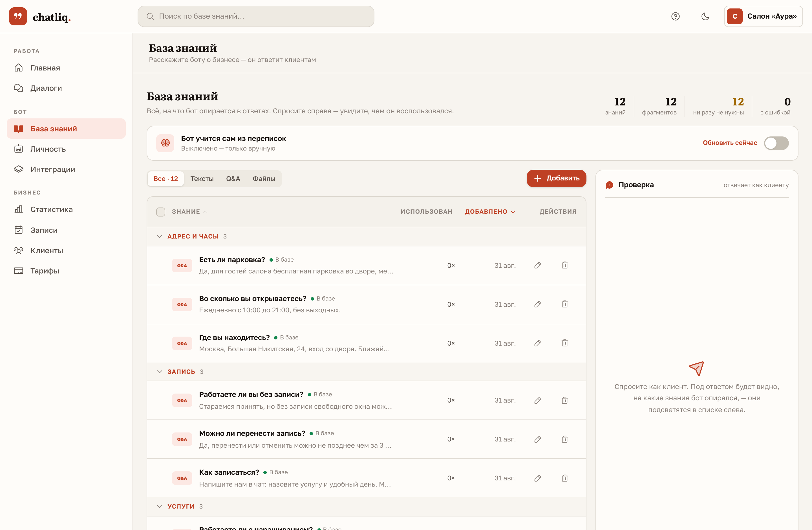Edit the "Где вы находитесь?" entry
Viewport: 812px width, 530px height.
pyautogui.click(x=538, y=343)
